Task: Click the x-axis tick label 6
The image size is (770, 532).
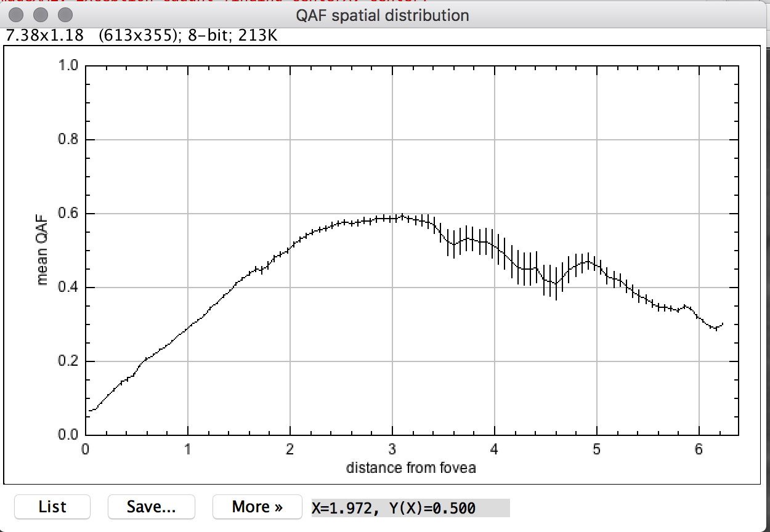Action: [699, 448]
